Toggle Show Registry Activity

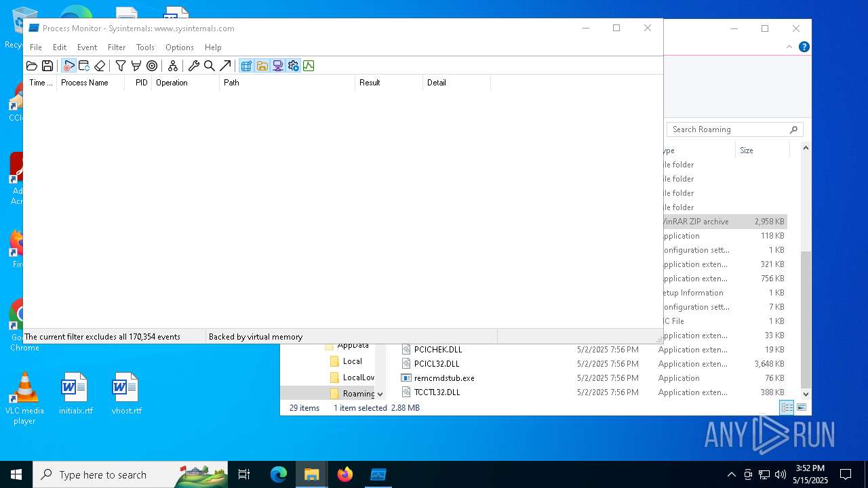point(246,66)
